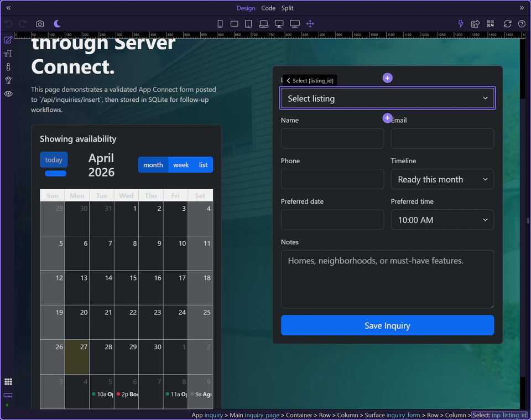Open the QR code preview icon
The height and width of the screenshot is (420, 531).
[x=490, y=24]
